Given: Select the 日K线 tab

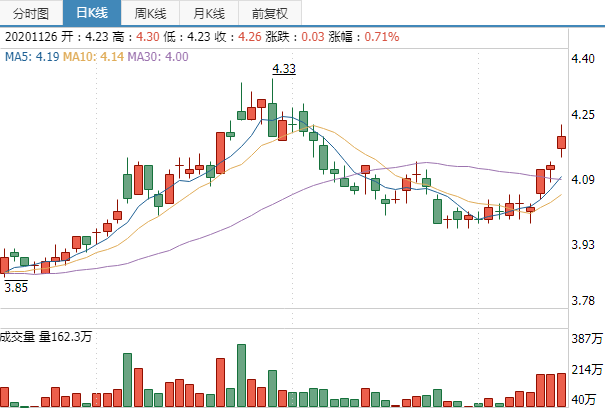Looking at the screenshot, I should coord(92,13).
